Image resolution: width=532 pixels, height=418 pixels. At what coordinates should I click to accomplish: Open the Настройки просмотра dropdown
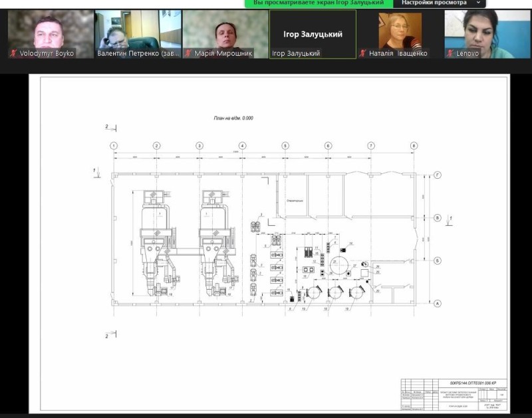point(440,3)
